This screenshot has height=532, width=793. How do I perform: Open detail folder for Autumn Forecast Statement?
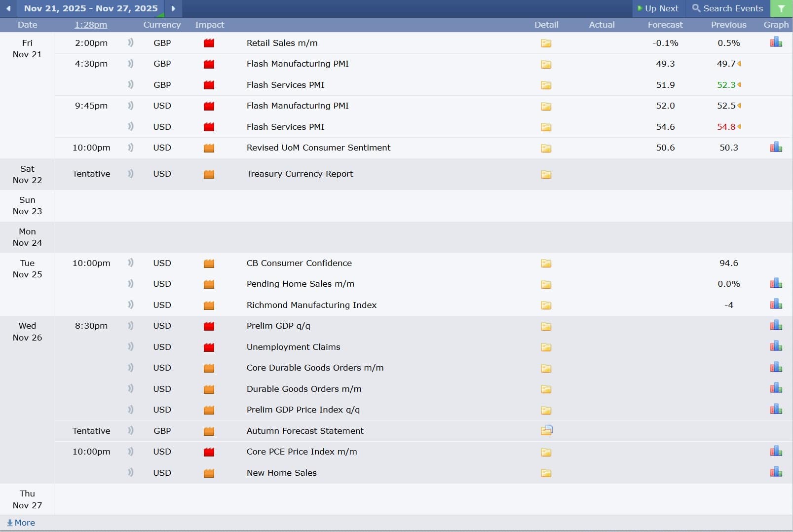[x=546, y=430]
